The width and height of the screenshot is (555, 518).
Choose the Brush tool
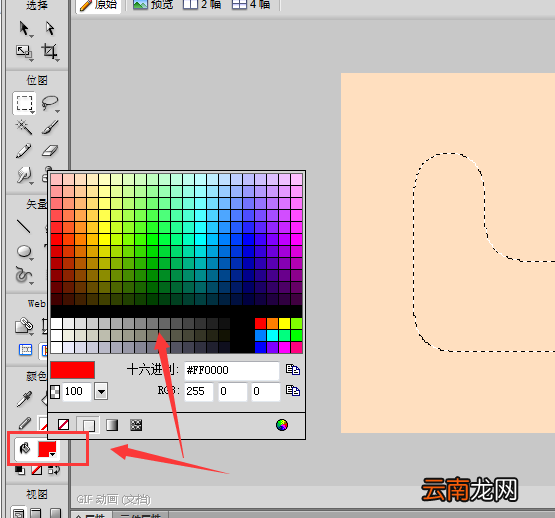point(50,127)
